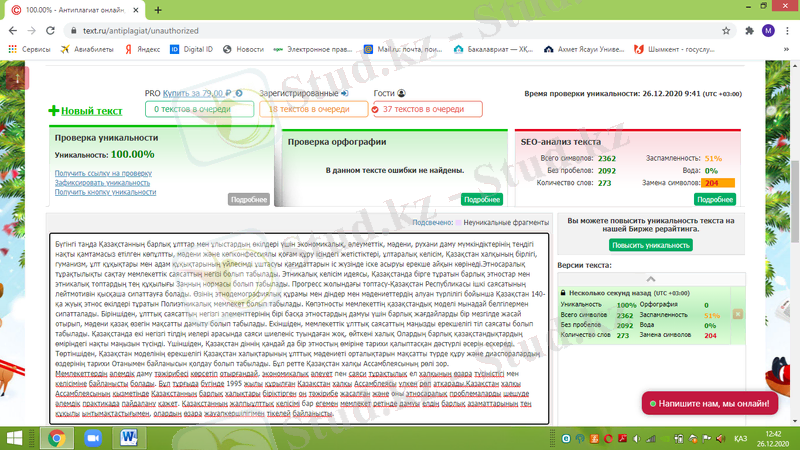
Task: Go back with the browser back arrow
Action: [13, 31]
